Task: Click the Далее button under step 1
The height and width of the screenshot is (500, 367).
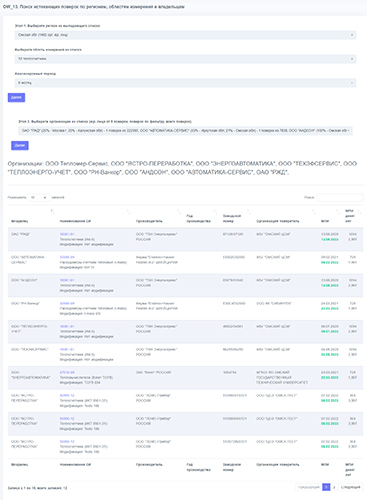Action: click(x=16, y=97)
